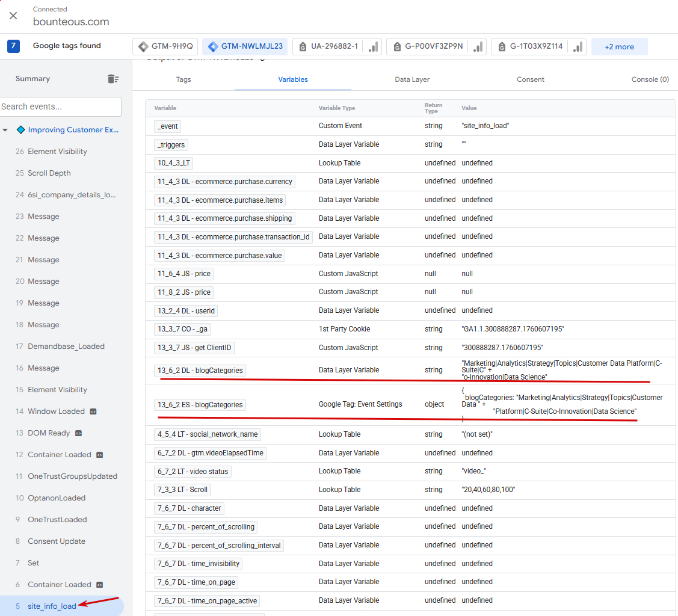Click the GTM-NWLMJL23 blue diamond icon
The height and width of the screenshot is (616, 678).
213,46
